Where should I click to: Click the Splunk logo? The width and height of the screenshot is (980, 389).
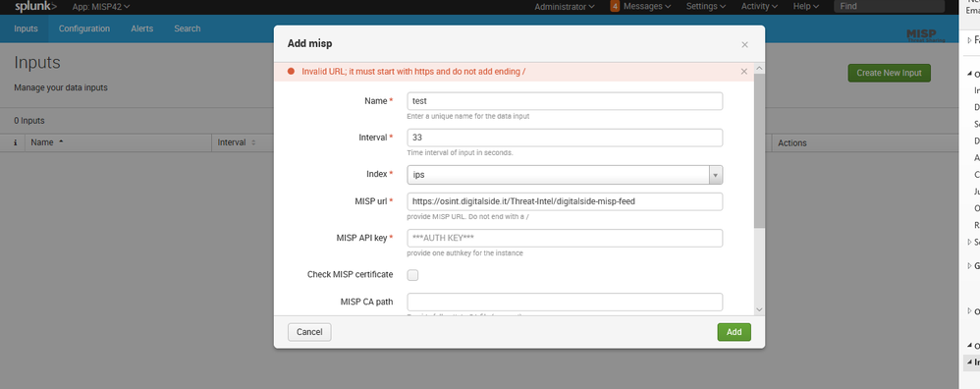click(x=35, y=6)
